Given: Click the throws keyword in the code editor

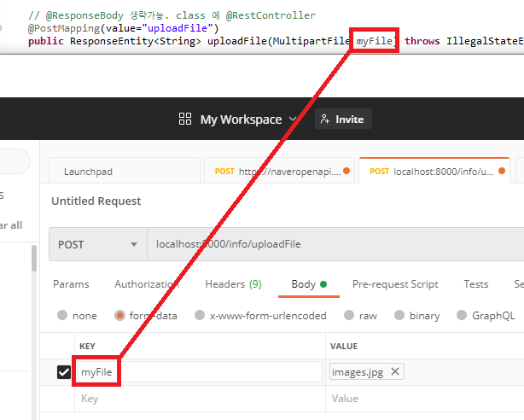Looking at the screenshot, I should [422, 41].
